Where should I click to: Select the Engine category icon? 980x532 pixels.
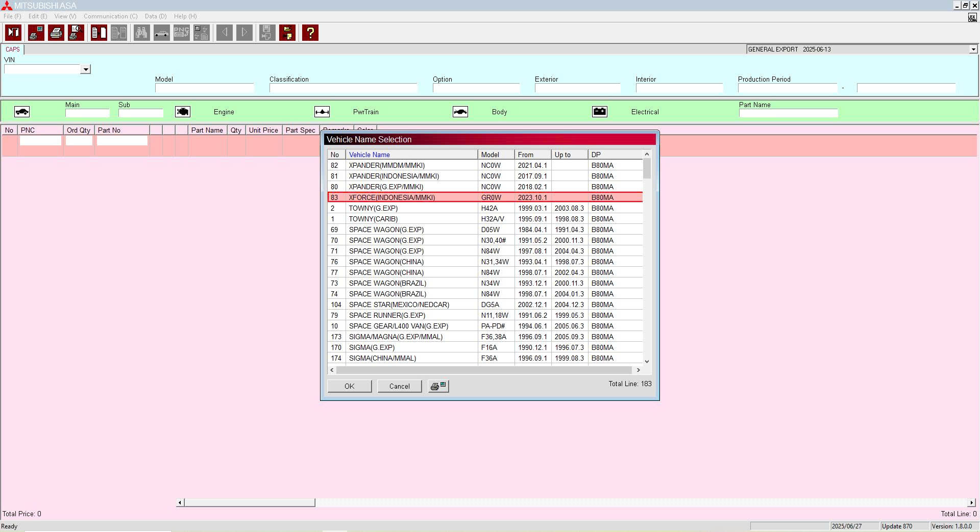pyautogui.click(x=182, y=111)
